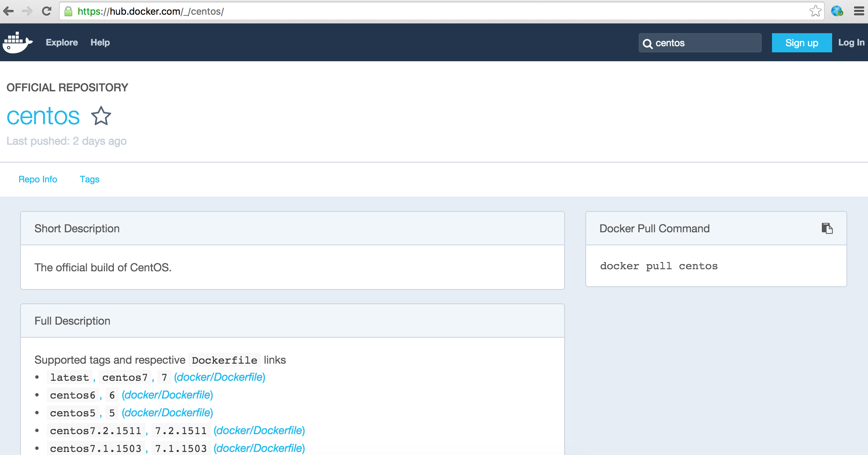Click the 'Dockerfile' code word in the heading

[x=225, y=360]
